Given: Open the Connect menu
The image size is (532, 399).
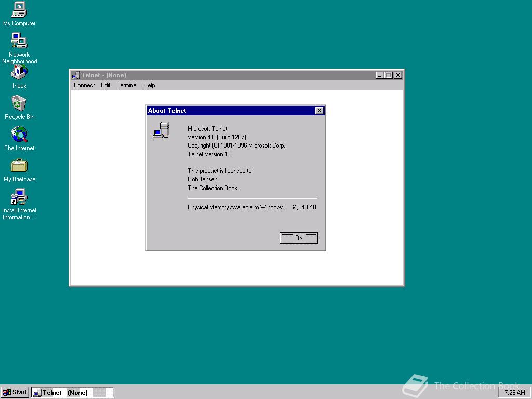Looking at the screenshot, I should pos(84,85).
